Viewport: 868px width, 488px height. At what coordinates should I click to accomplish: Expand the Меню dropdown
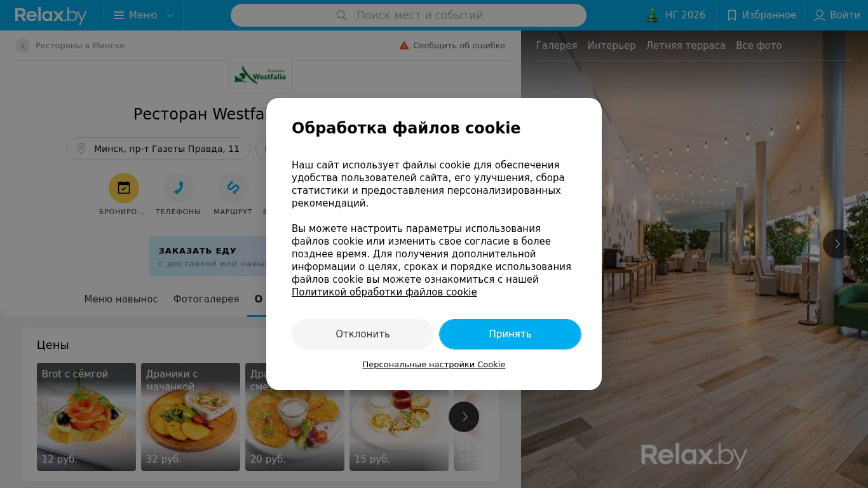pos(144,15)
